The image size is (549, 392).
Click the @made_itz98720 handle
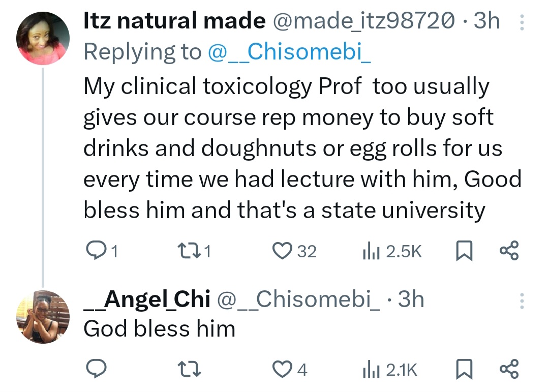click(x=364, y=21)
